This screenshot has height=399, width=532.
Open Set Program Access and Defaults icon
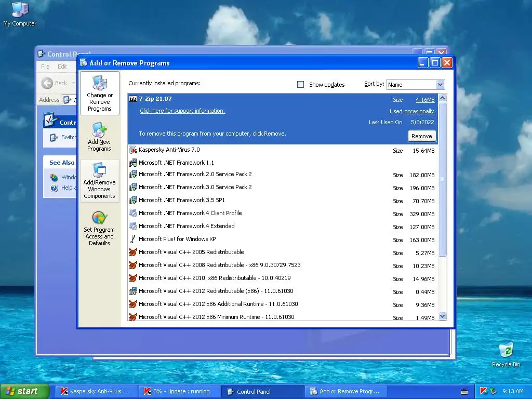click(99, 228)
